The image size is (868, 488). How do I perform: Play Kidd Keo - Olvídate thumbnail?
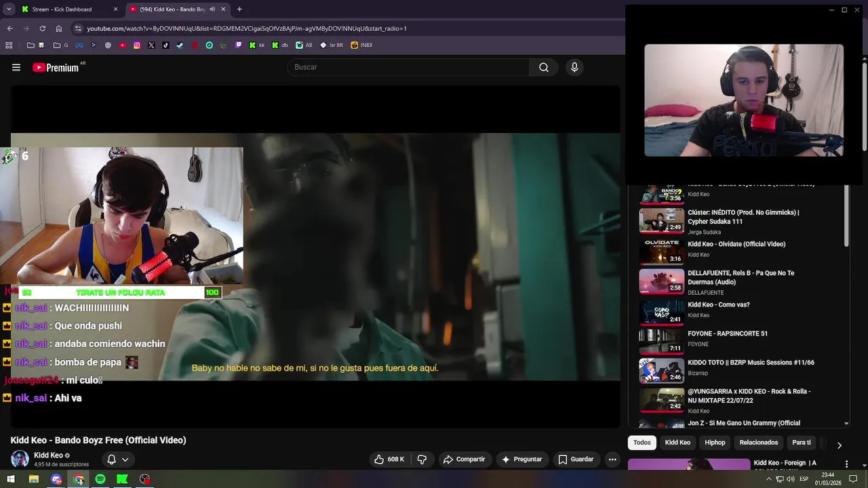(x=661, y=251)
